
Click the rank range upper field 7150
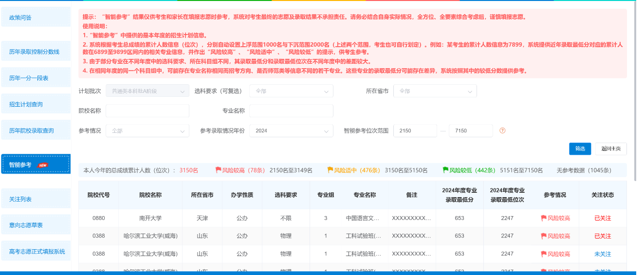[x=471, y=130]
